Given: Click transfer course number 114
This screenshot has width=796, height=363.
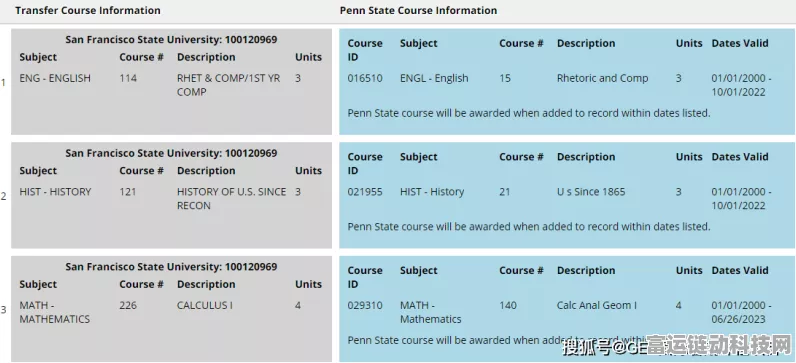Looking at the screenshot, I should [x=128, y=78].
